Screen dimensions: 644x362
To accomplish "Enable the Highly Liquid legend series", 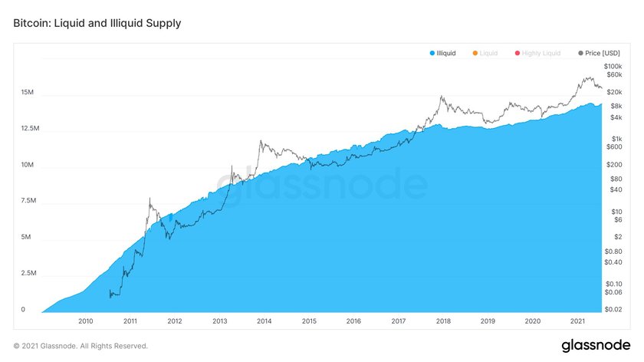I will coord(537,53).
